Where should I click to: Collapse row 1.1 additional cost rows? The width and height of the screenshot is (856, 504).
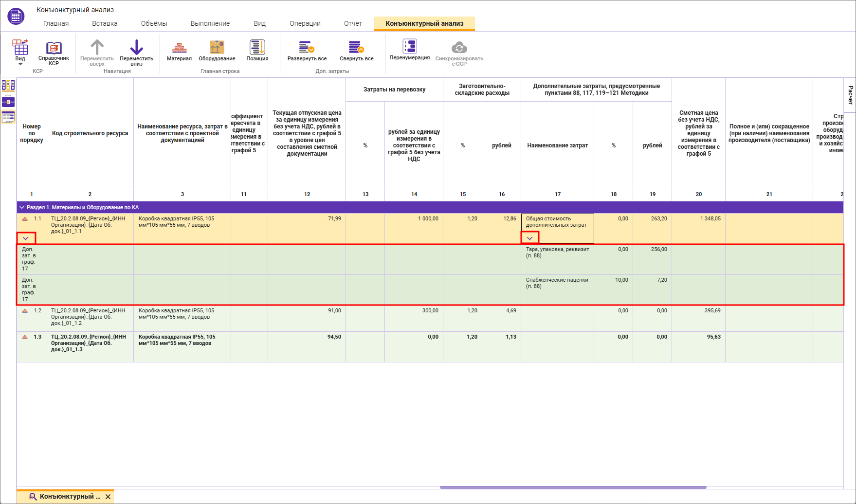click(x=26, y=238)
